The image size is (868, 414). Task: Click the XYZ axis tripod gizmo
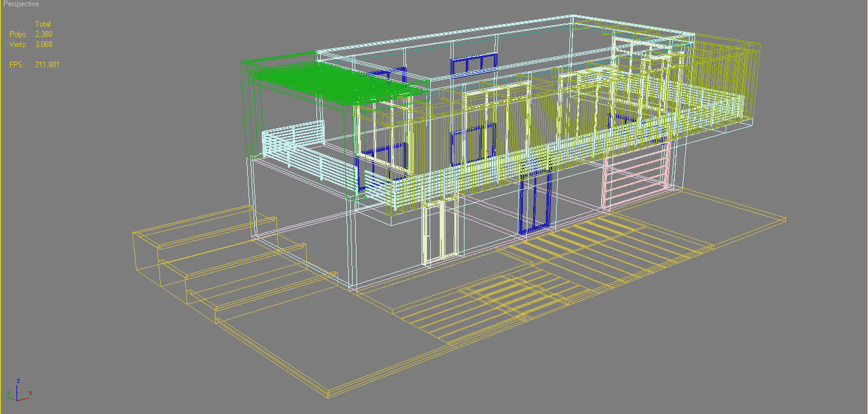[x=18, y=390]
